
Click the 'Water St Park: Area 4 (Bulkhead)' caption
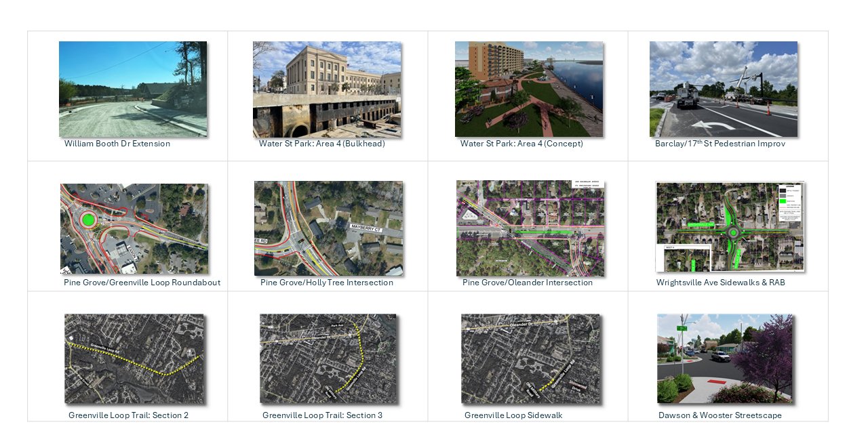click(x=322, y=144)
